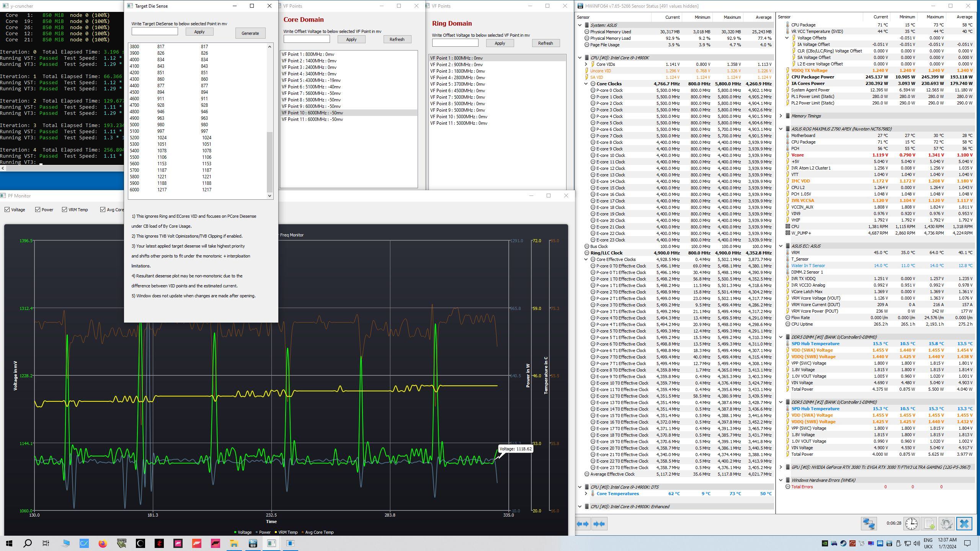Viewport: 980px width, 551px height.
Task: Collapse CPU [#0] Intel Core i9-14900K group
Action: click(x=580, y=58)
